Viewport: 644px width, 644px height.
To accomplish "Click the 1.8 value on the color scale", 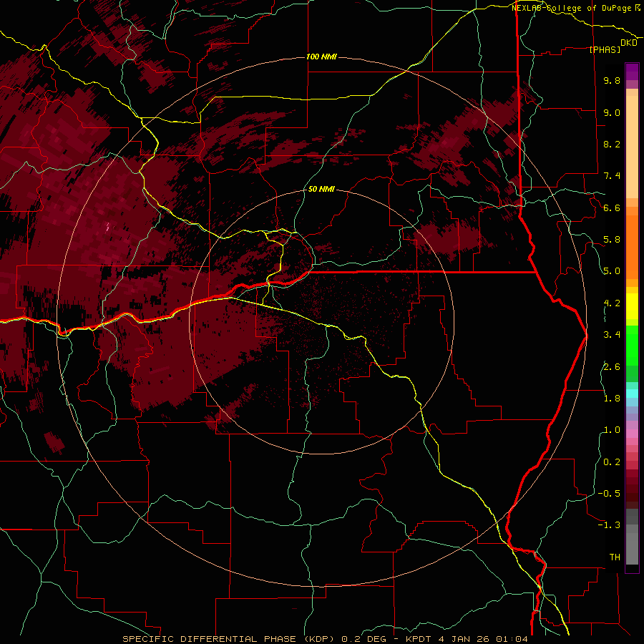I will [x=612, y=399].
